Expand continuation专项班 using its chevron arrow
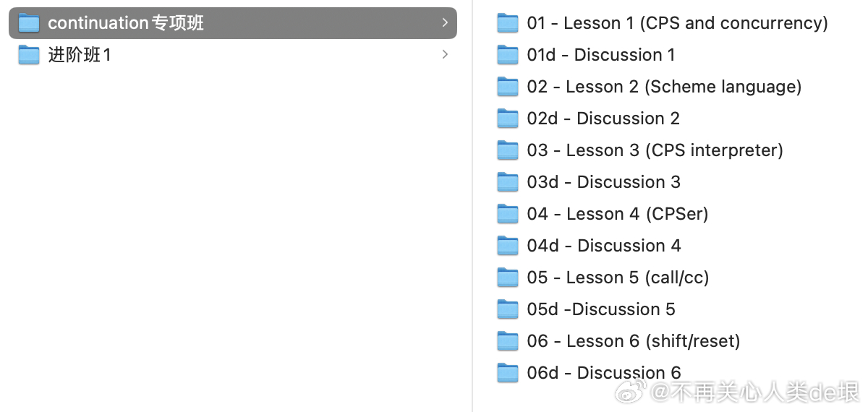868x412 pixels. tap(445, 23)
